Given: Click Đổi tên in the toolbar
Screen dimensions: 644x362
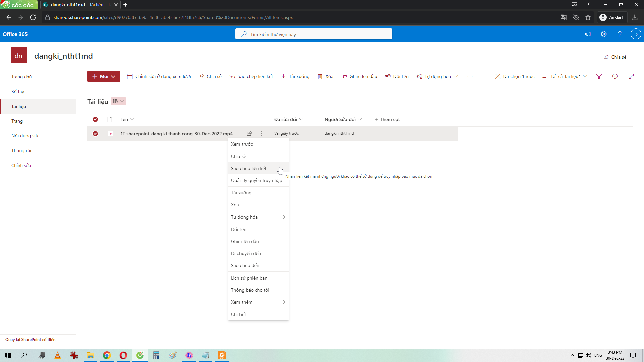Looking at the screenshot, I should click(x=397, y=76).
